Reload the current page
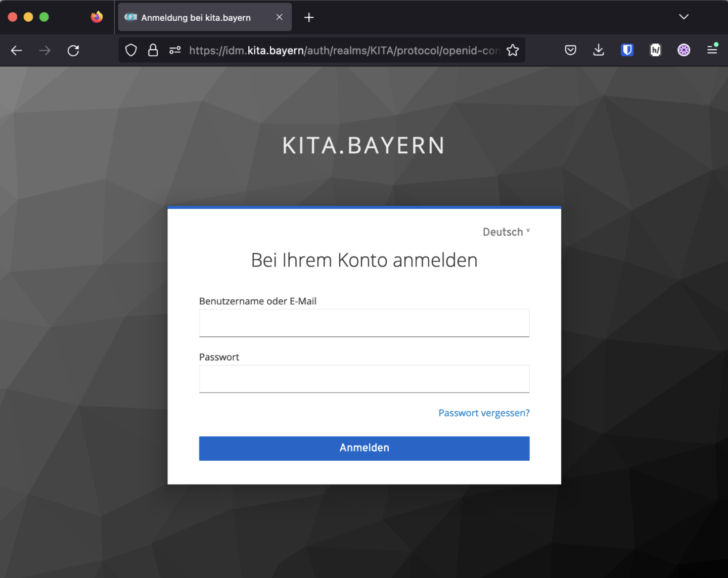Image resolution: width=728 pixels, height=578 pixels. 73,50
